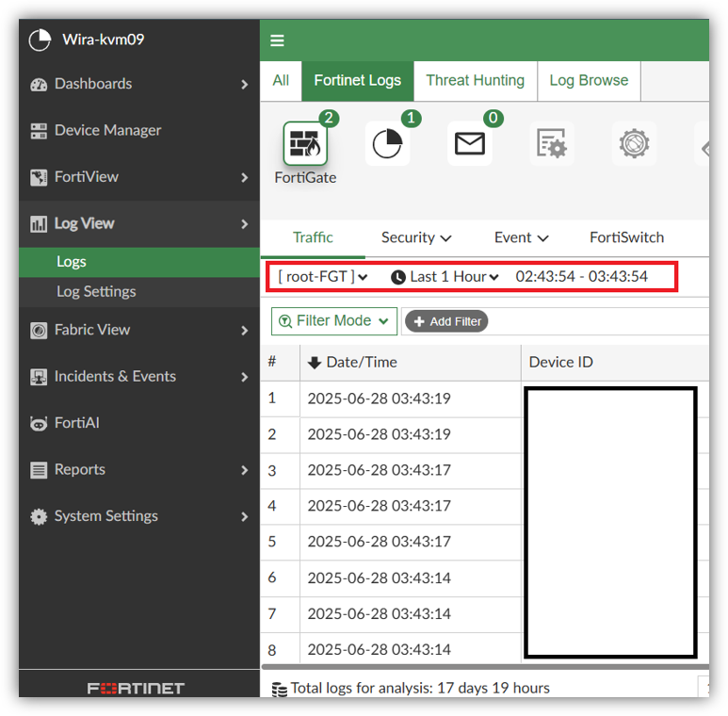Open Logs in the sidebar

139,262
